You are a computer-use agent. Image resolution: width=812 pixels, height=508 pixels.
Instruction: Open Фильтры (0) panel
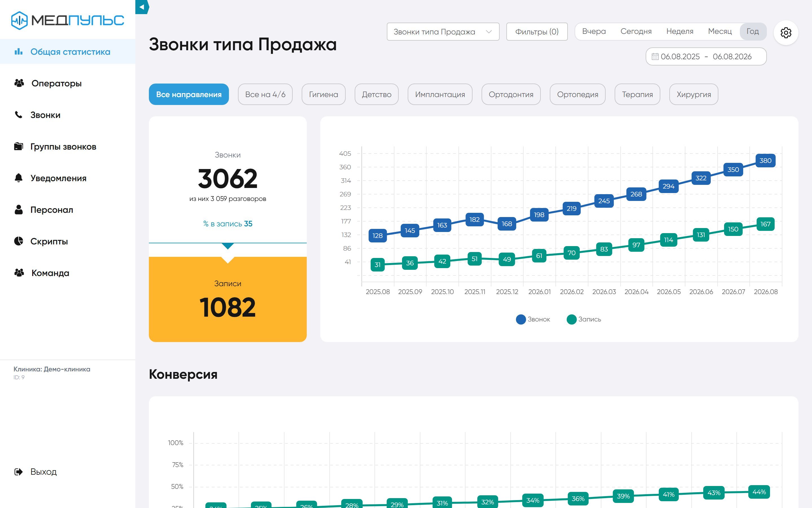point(537,32)
